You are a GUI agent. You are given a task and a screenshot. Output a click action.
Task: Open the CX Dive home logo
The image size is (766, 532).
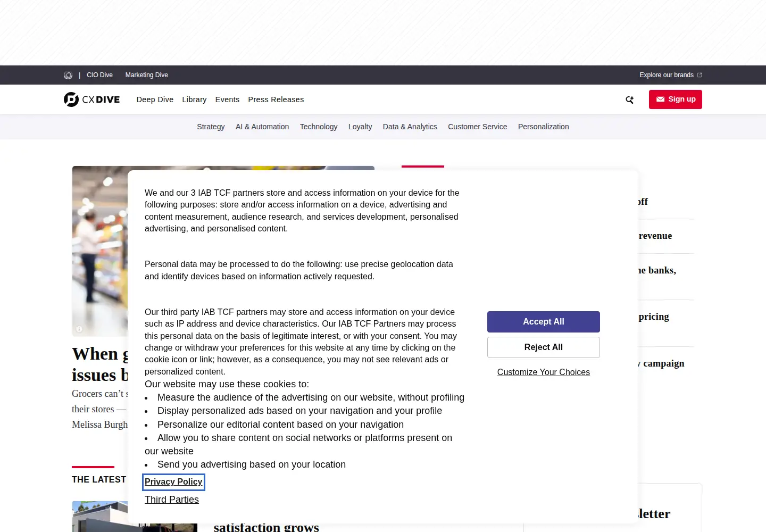pyautogui.click(x=92, y=99)
